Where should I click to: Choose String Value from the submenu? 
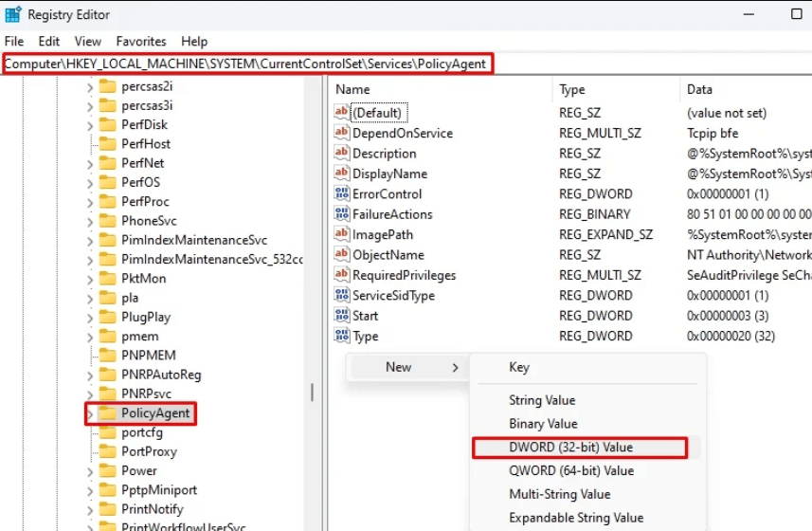587,400
